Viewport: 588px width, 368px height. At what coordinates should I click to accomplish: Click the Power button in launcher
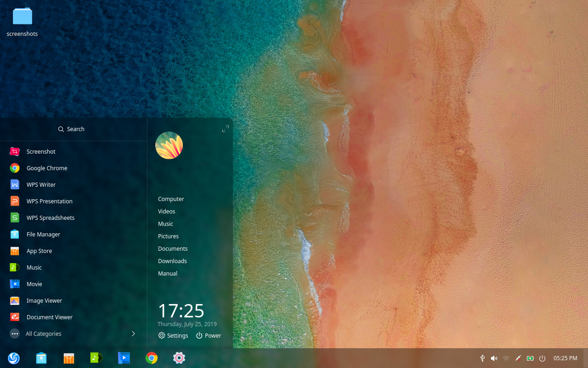point(209,336)
